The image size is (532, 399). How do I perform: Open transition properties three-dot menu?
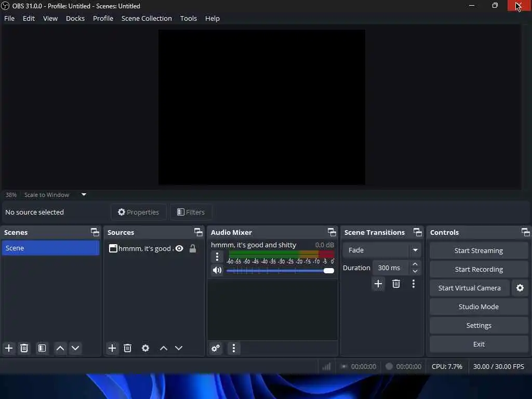point(413,284)
